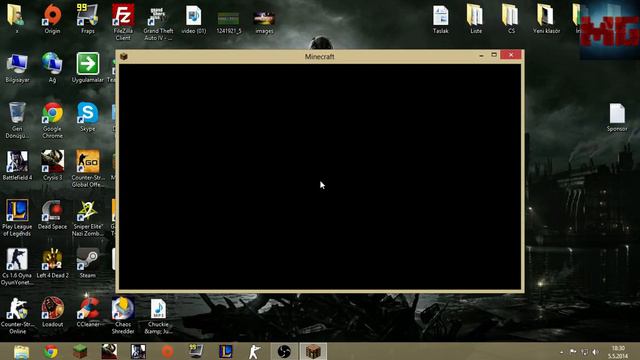Open Chrome from the taskbar
640x360 pixels.
[51, 352]
